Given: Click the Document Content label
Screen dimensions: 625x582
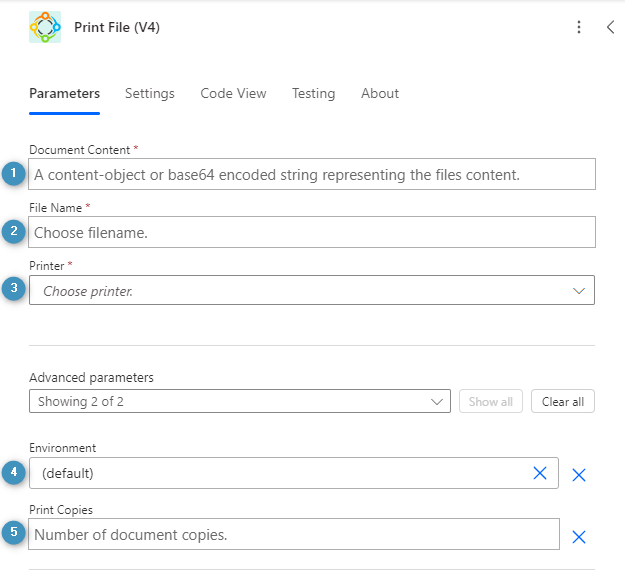Looking at the screenshot, I should pos(80,150).
